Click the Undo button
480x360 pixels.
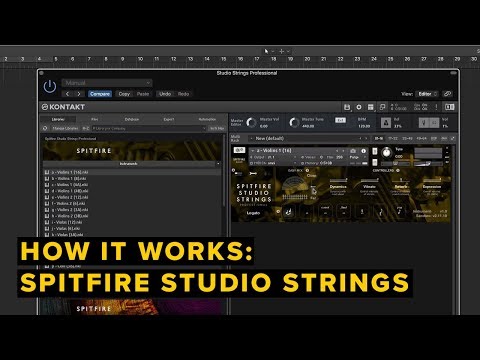click(x=165, y=94)
